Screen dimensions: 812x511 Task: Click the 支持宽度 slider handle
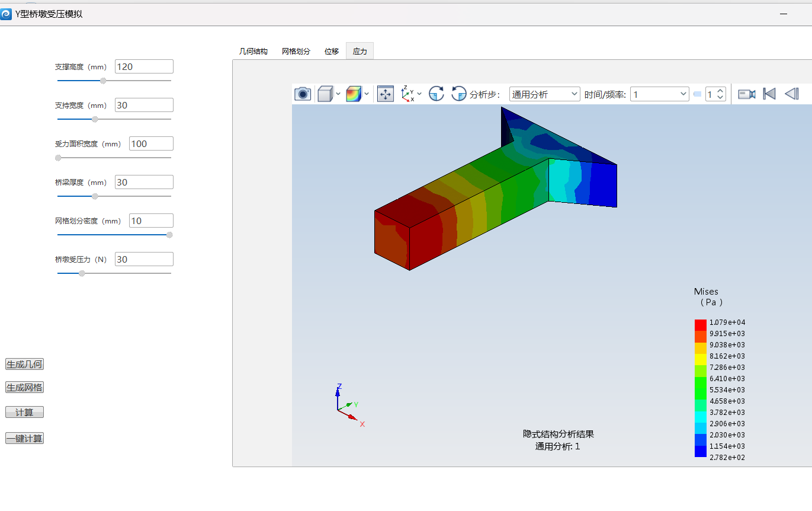[95, 119]
